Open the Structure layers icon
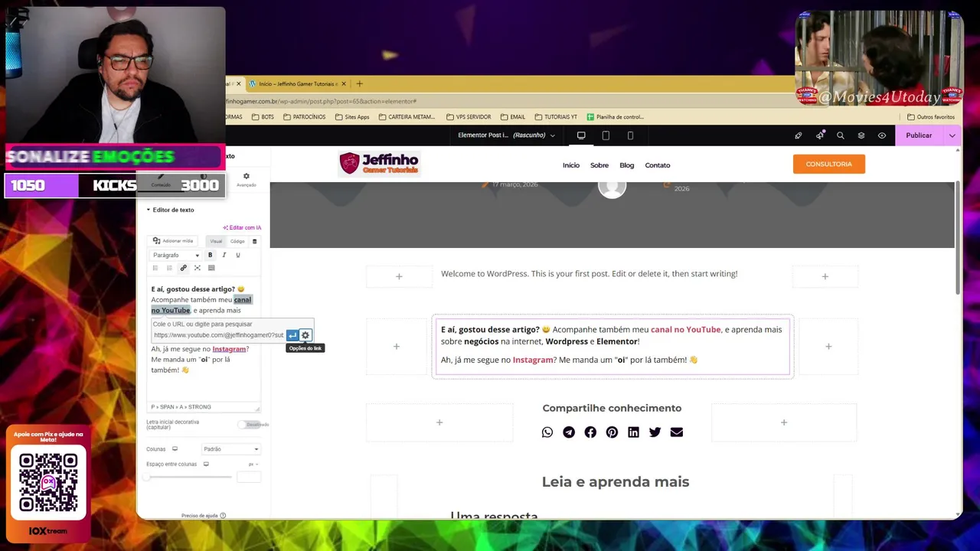The image size is (980, 551). [861, 135]
